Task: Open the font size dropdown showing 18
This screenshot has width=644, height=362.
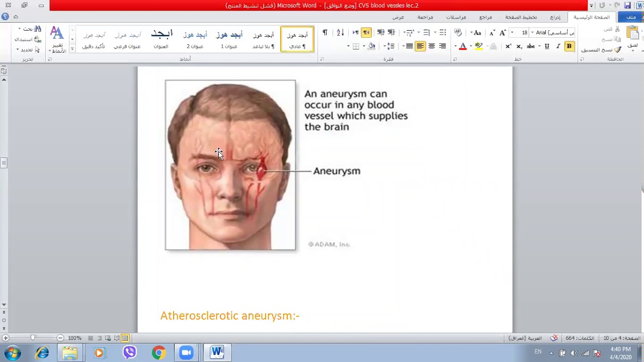Action: tap(512, 33)
